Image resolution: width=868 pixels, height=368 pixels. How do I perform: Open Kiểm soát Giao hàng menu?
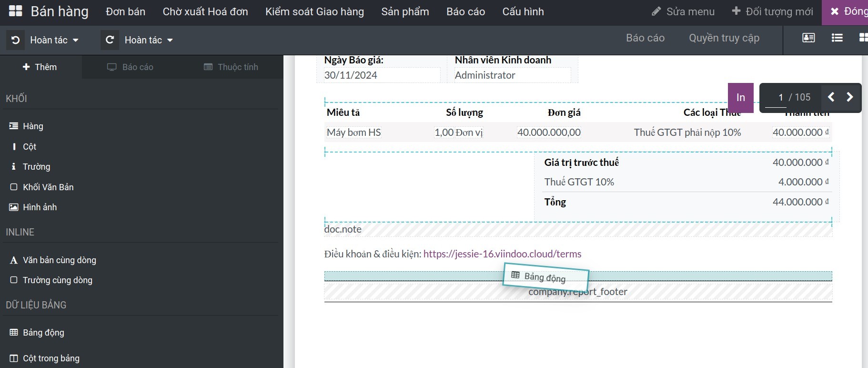pyautogui.click(x=314, y=12)
